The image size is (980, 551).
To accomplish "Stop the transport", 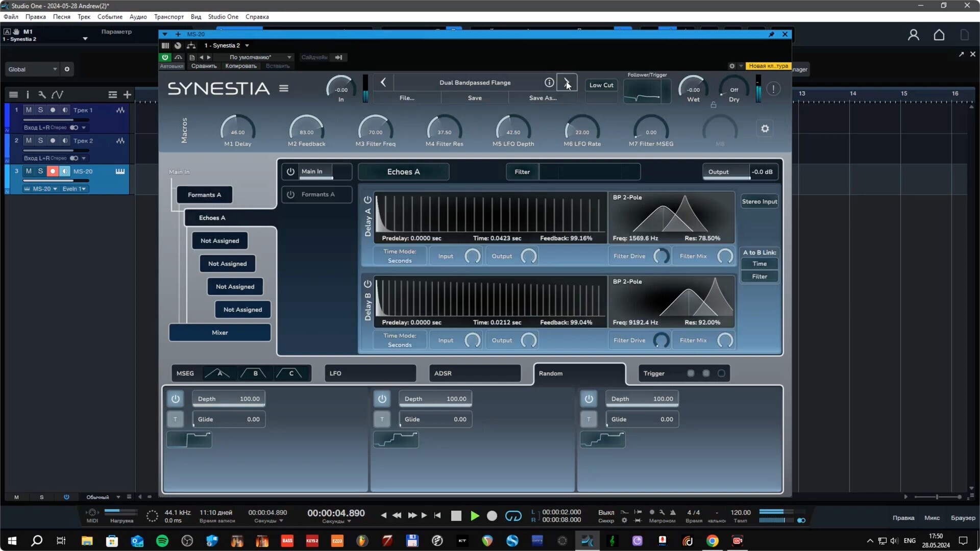I will 456,516.
